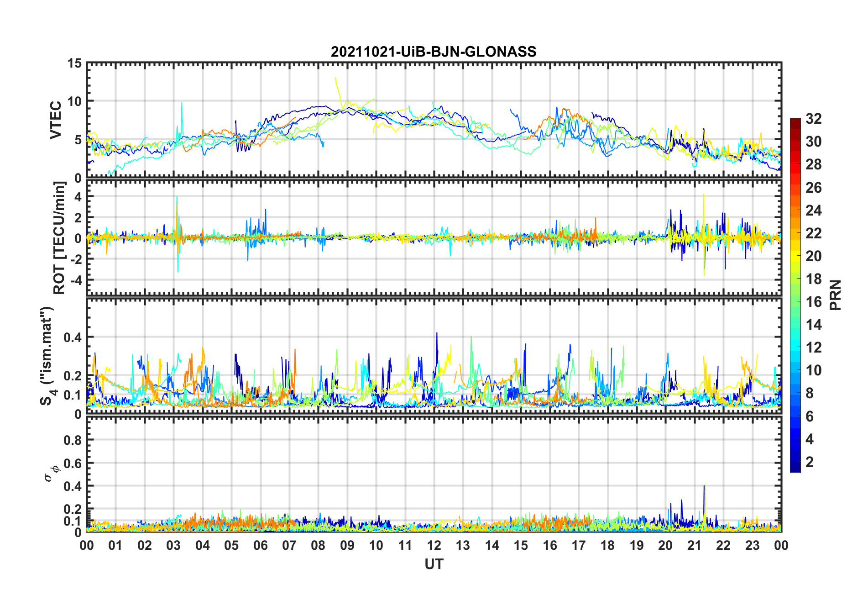Click colorbar tick label 12

tap(814, 347)
